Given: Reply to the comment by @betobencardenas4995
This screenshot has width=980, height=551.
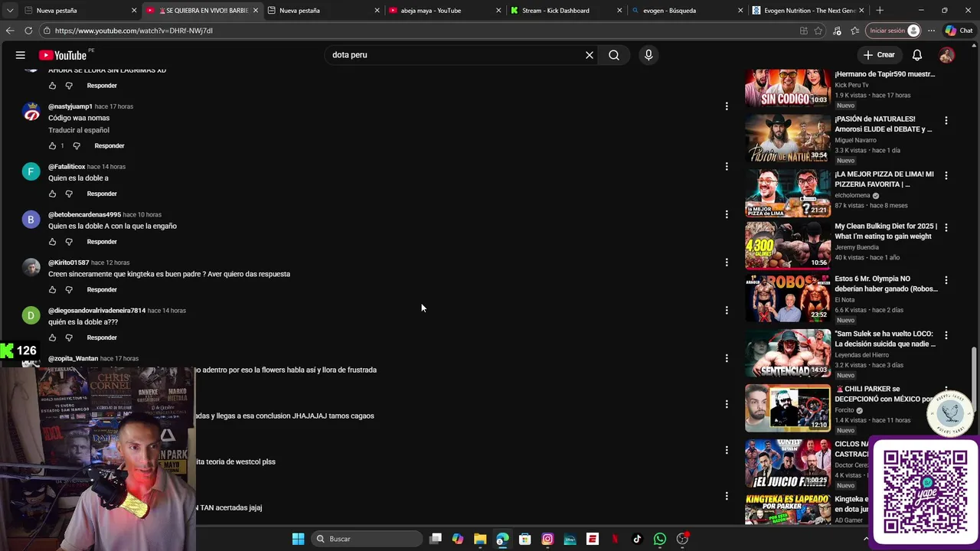Looking at the screenshot, I should click(102, 242).
